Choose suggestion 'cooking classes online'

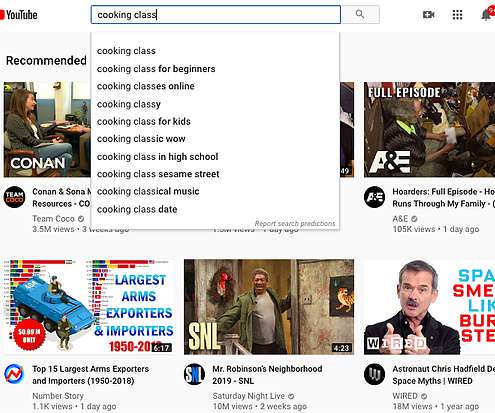pos(215,86)
